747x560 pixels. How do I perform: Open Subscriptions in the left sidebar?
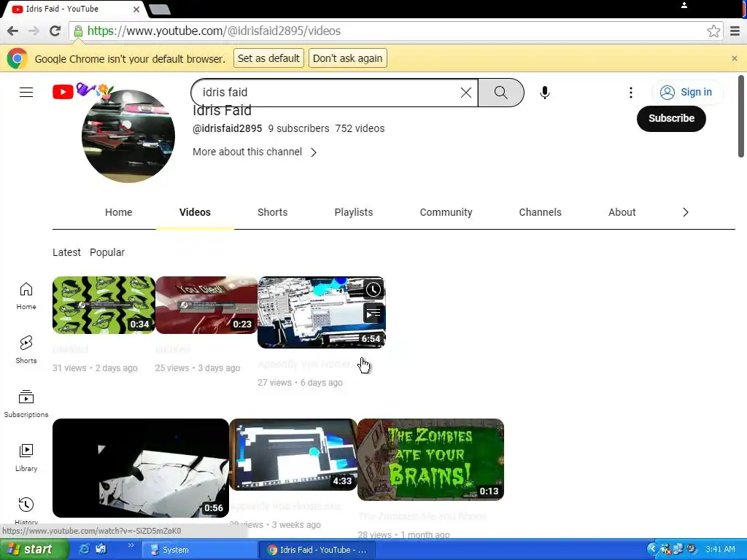26,403
